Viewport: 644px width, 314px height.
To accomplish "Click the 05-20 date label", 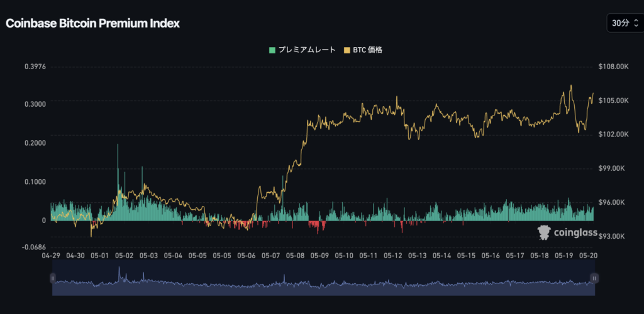I will point(589,256).
